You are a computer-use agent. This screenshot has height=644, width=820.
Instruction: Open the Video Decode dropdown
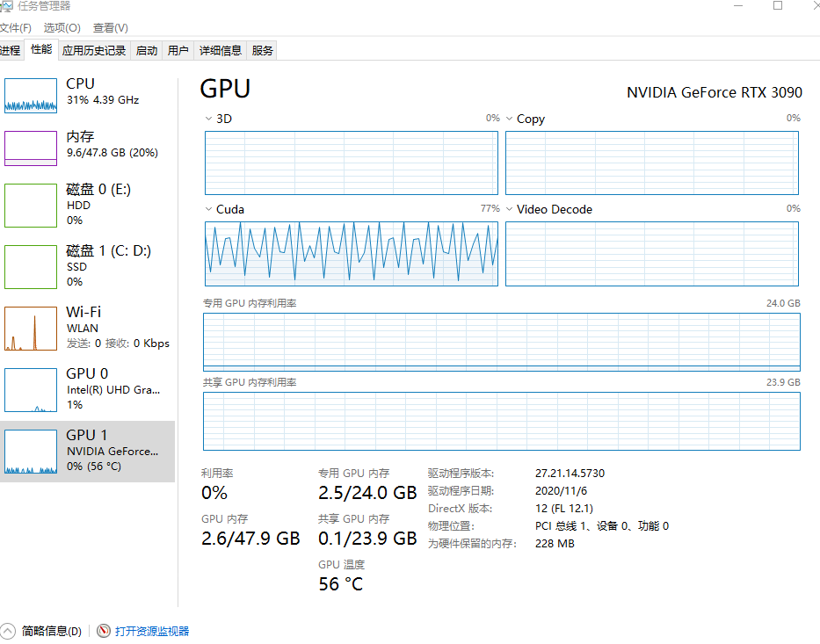(508, 208)
